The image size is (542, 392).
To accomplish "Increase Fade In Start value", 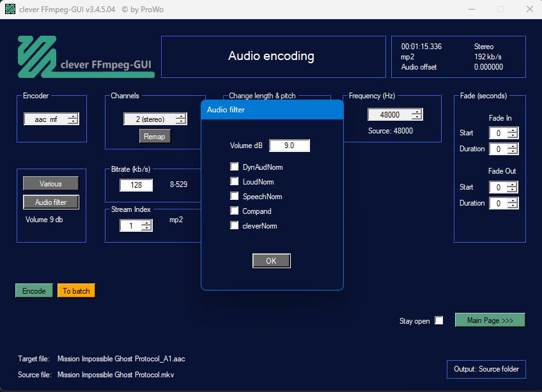I will pyautogui.click(x=513, y=130).
